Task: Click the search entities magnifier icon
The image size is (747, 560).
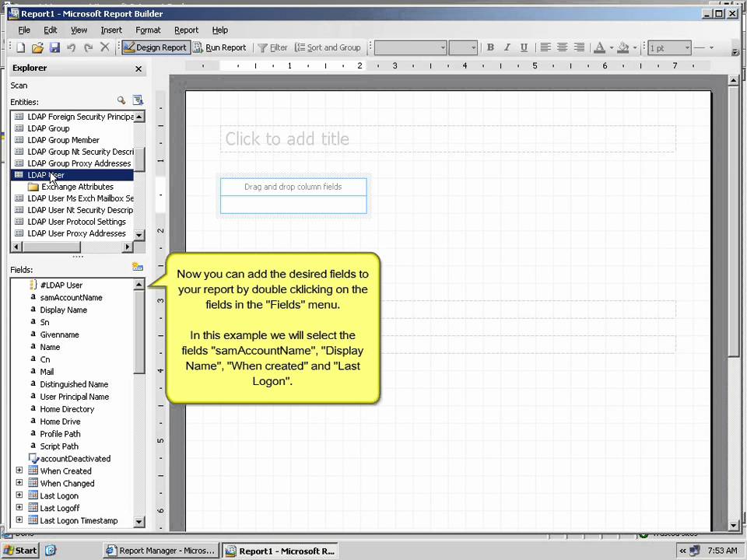Action: [121, 100]
